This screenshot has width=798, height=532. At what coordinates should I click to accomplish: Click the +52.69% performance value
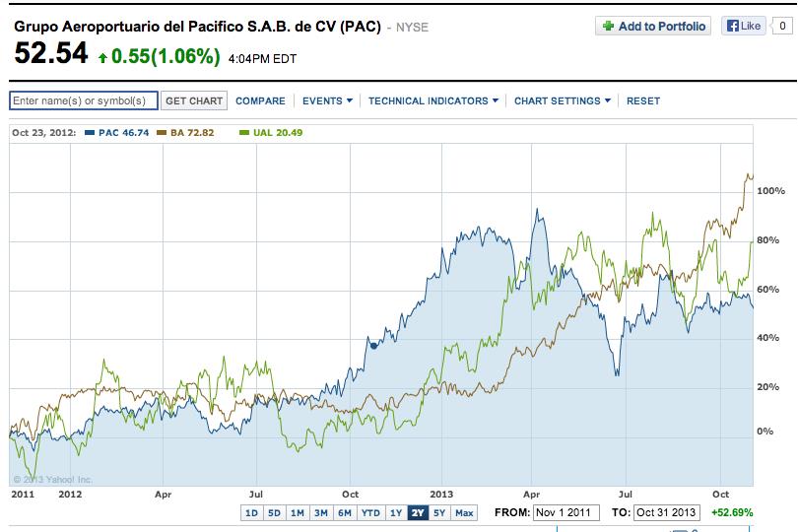click(732, 512)
